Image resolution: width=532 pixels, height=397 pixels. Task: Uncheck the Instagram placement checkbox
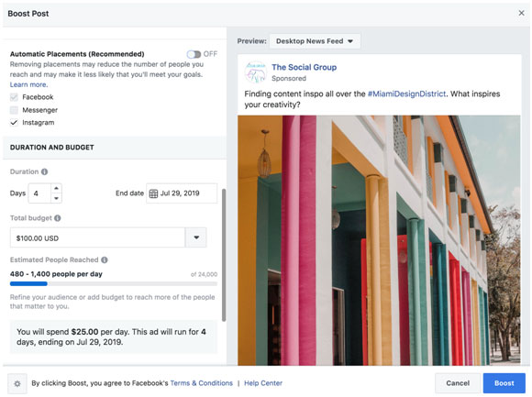pos(14,123)
